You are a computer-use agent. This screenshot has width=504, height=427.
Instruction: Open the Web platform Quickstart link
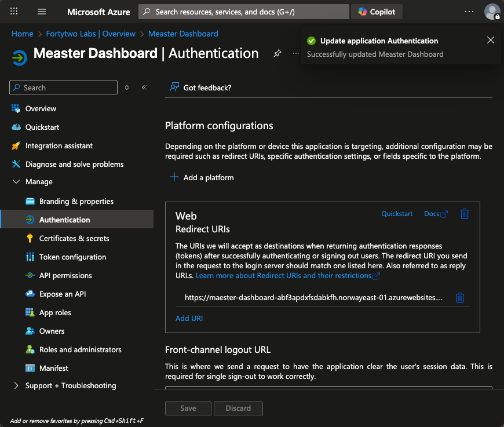(x=397, y=214)
